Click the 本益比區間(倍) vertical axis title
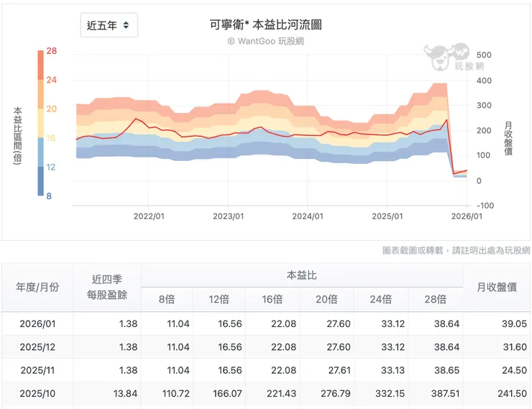This screenshot has width=532, height=409. (x=17, y=136)
